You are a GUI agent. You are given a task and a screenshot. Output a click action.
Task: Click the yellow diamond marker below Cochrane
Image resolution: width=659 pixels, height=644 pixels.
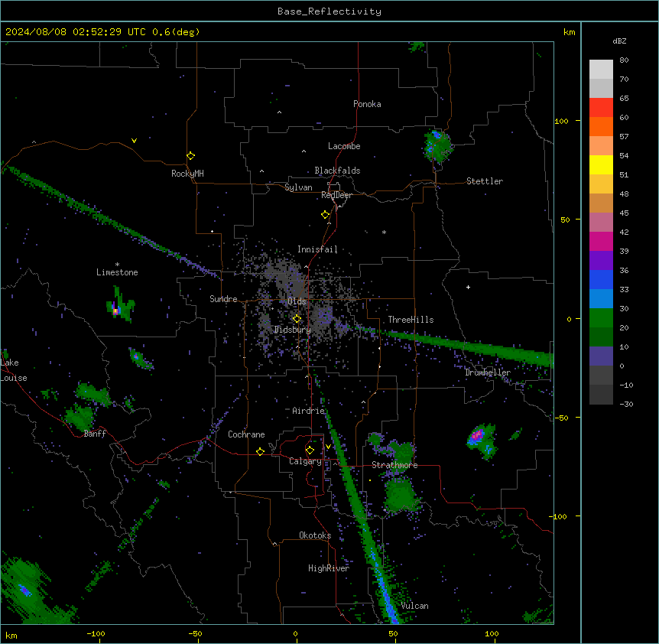260,451
